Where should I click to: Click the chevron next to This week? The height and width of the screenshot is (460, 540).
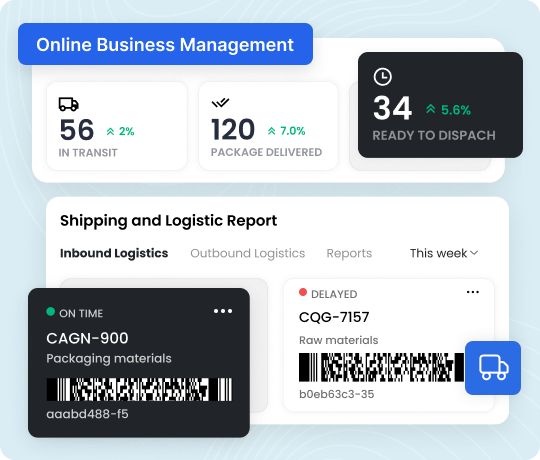click(x=474, y=253)
